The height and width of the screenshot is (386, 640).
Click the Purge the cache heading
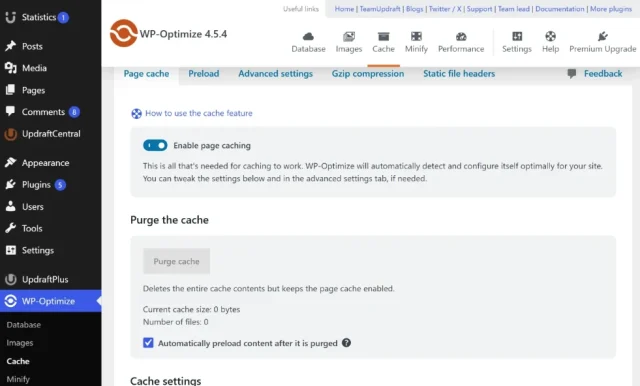tap(169, 220)
